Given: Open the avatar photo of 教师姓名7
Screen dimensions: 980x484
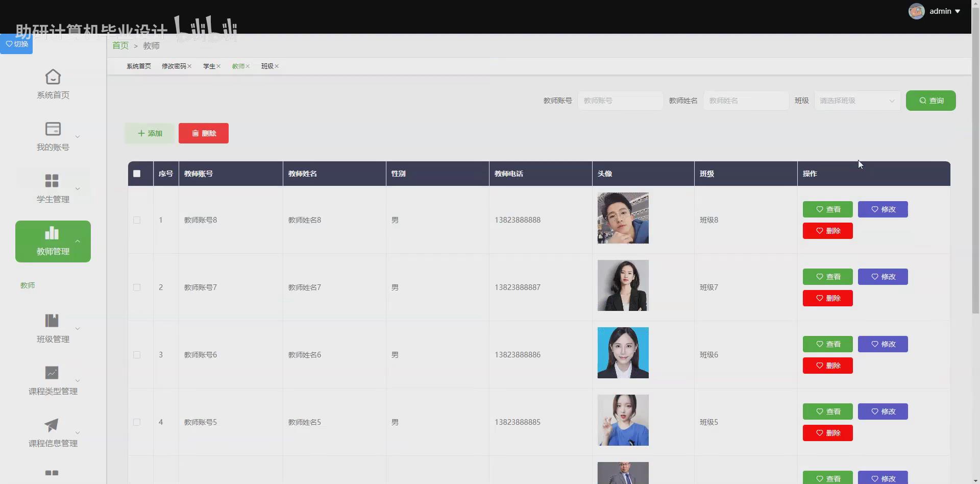Looking at the screenshot, I should pyautogui.click(x=623, y=285).
